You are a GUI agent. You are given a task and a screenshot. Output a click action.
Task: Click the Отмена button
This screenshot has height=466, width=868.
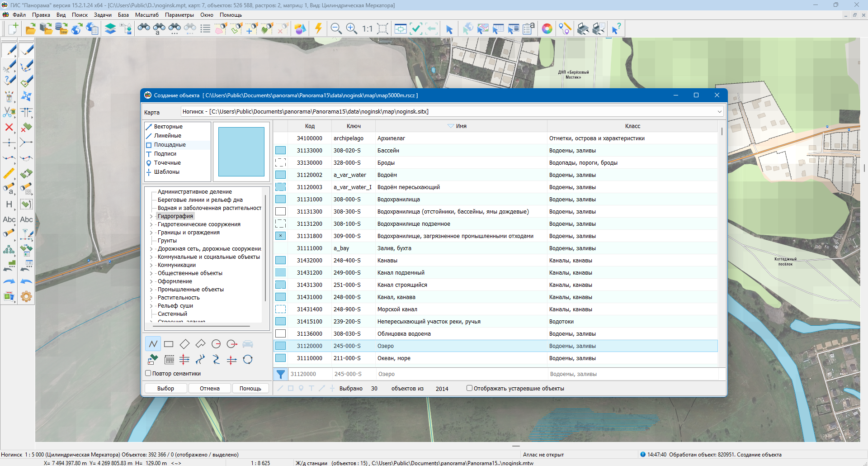pyautogui.click(x=210, y=388)
